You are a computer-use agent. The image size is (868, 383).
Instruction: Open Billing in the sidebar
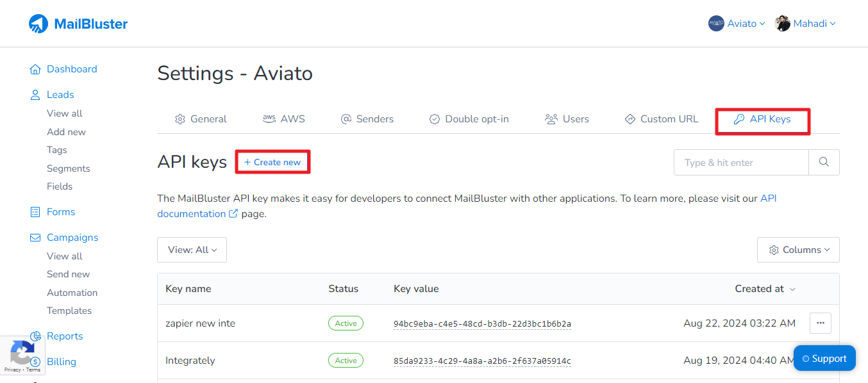62,362
